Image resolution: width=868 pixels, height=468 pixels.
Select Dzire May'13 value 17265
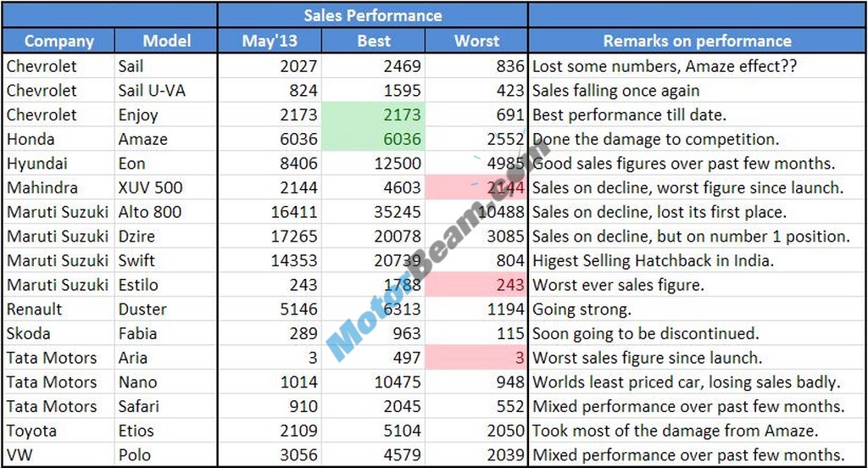269,237
